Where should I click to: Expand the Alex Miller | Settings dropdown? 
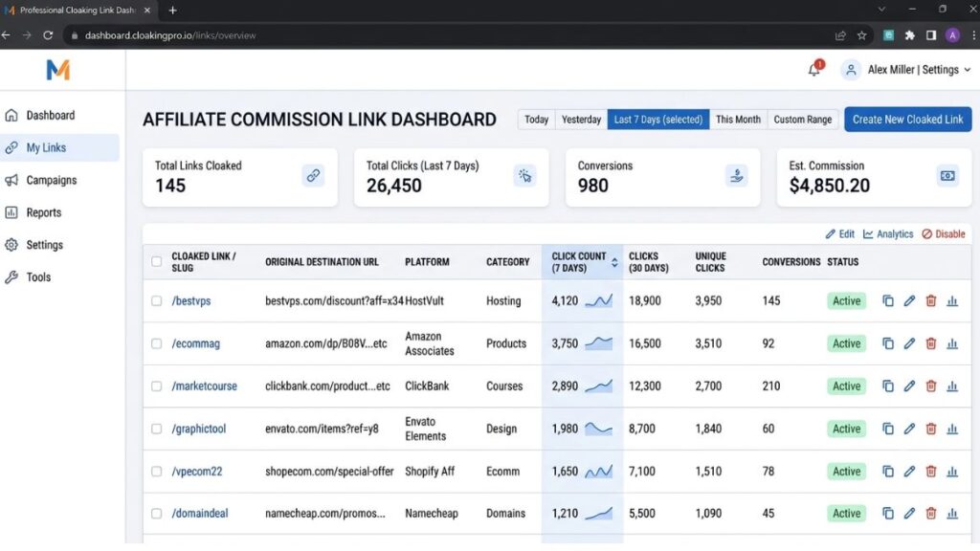[x=907, y=69]
